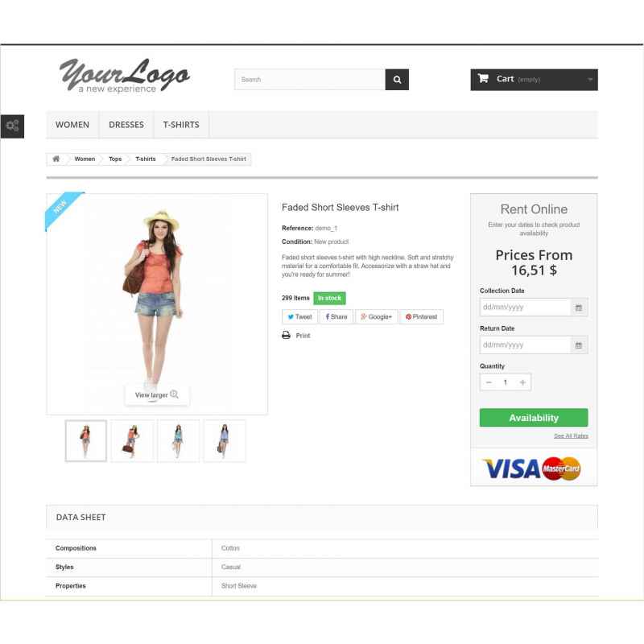This screenshot has width=644, height=644.
Task: Click the shopping cart icon
Action: pos(484,78)
